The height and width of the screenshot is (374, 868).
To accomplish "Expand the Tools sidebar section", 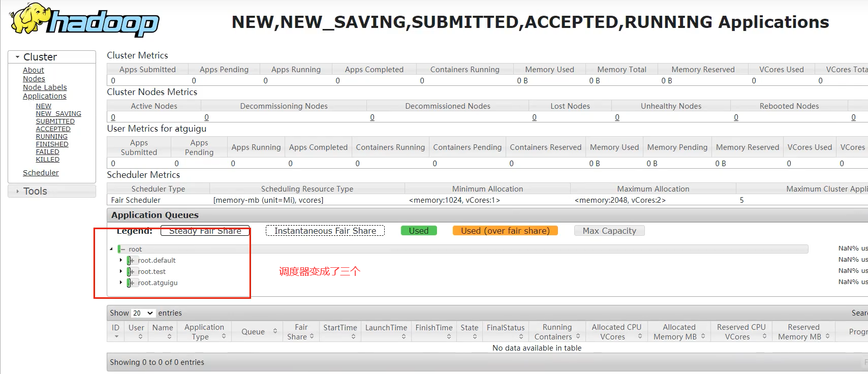I will click(x=35, y=191).
